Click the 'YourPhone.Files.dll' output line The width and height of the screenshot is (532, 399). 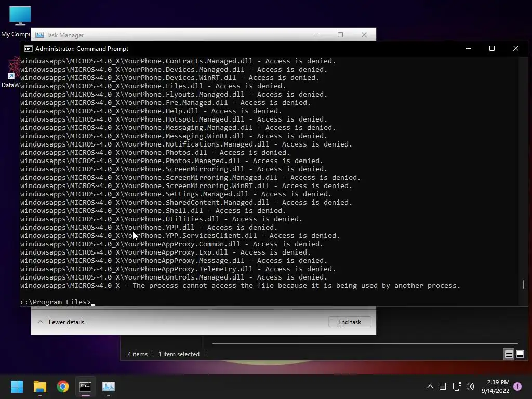[x=153, y=86]
